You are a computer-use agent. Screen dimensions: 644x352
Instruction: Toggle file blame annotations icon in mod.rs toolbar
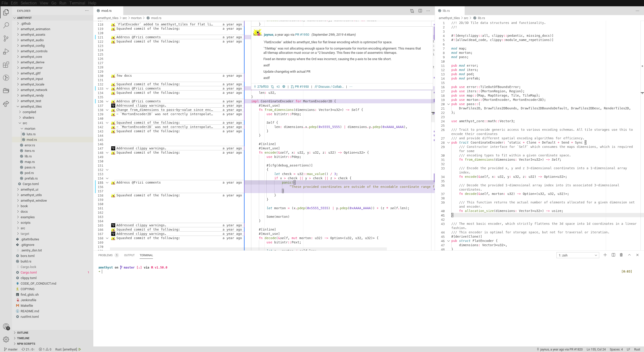(412, 11)
